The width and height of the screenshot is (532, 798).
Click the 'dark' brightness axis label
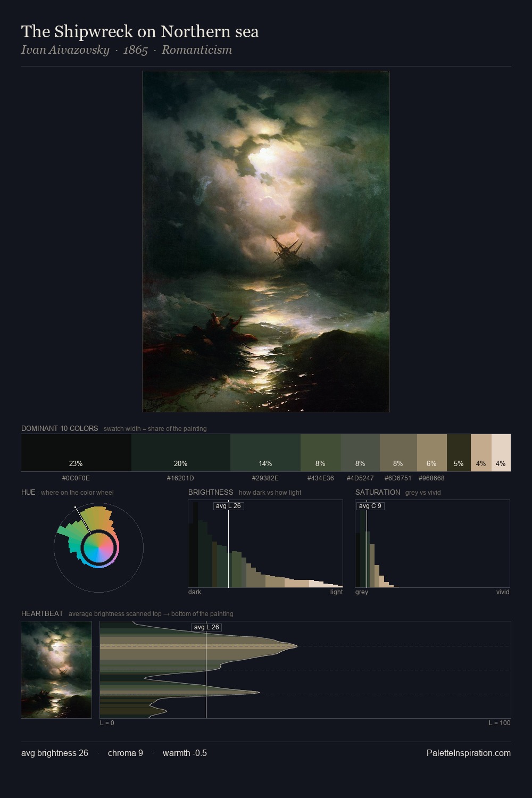click(195, 592)
